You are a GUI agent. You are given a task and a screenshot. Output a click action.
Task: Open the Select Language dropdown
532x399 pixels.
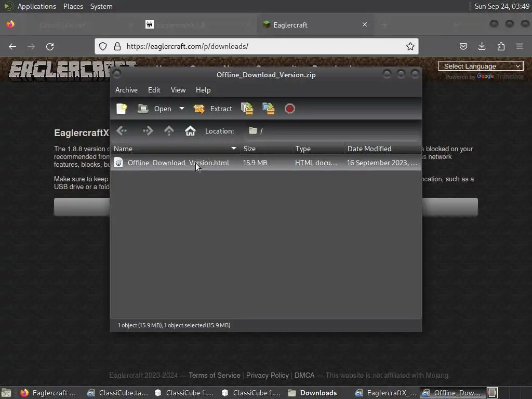coord(481,66)
